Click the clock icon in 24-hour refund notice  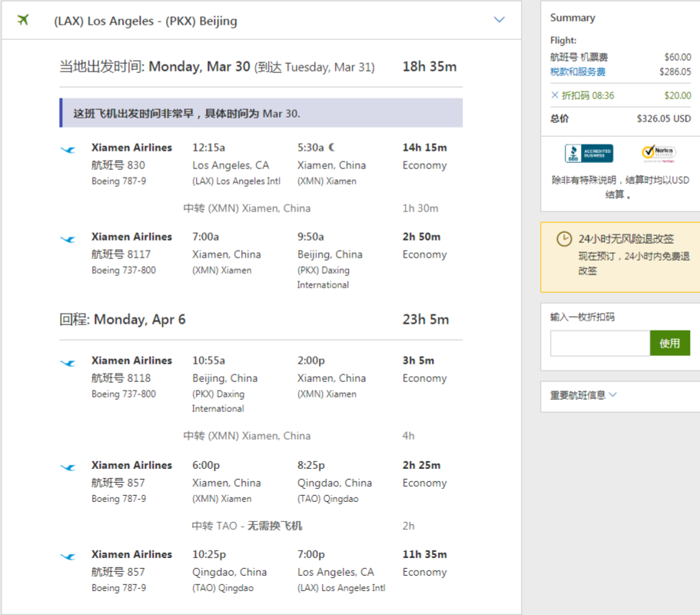(564, 239)
